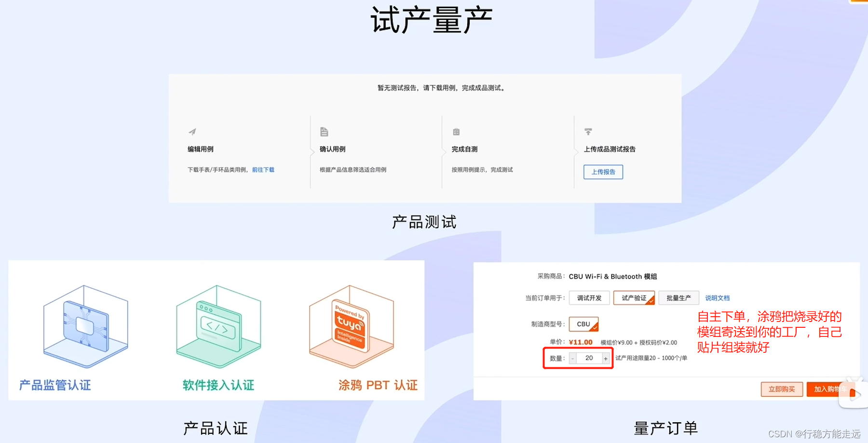Click the clipboard icon above 完成自测

tap(456, 131)
